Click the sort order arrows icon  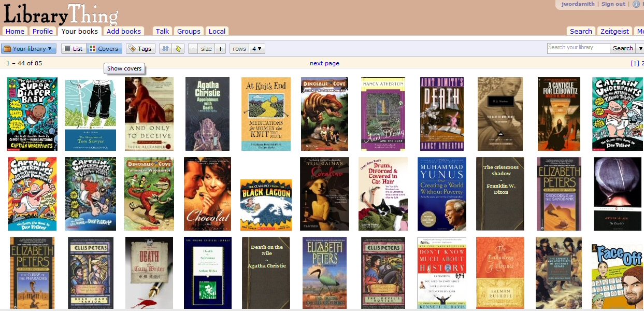pos(165,49)
